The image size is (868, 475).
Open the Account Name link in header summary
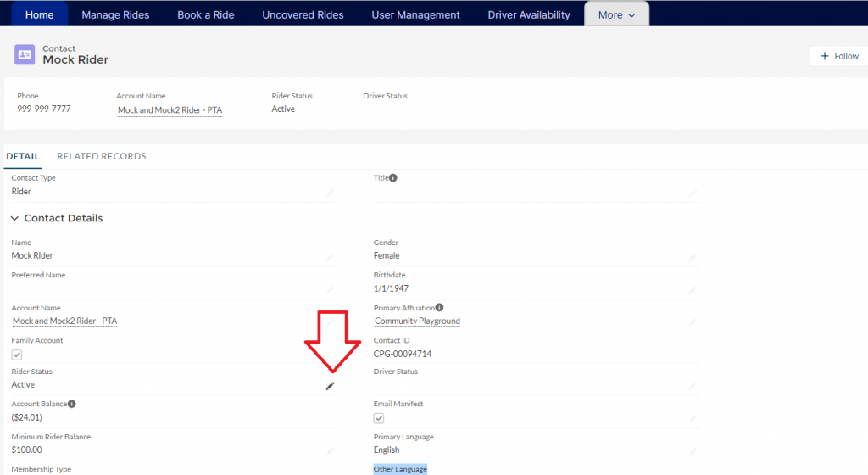click(x=170, y=110)
